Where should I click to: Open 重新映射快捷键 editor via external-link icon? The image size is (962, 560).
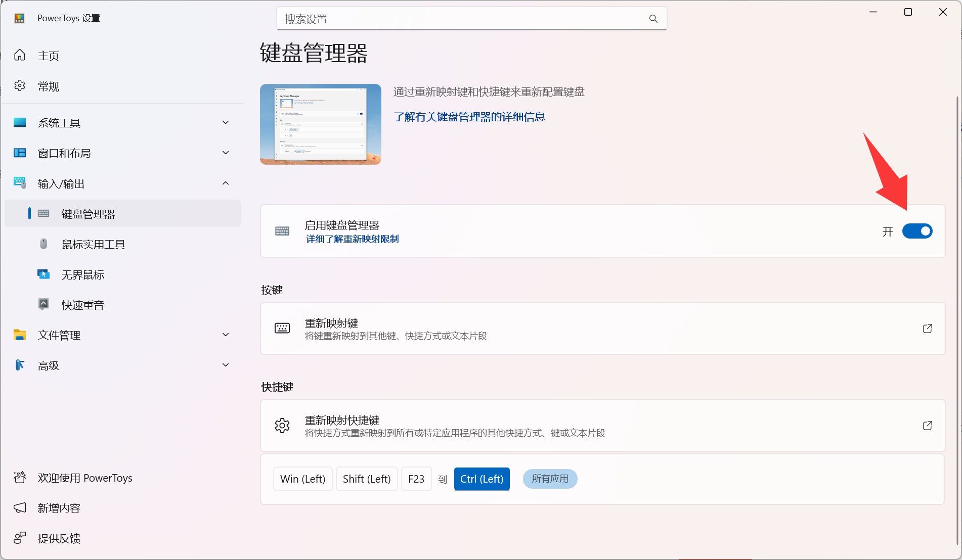point(928,426)
